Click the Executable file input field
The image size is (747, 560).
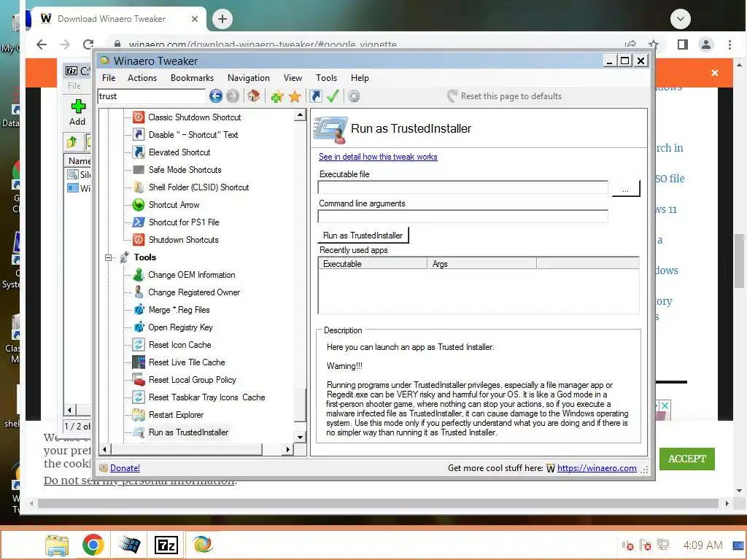tap(463, 187)
